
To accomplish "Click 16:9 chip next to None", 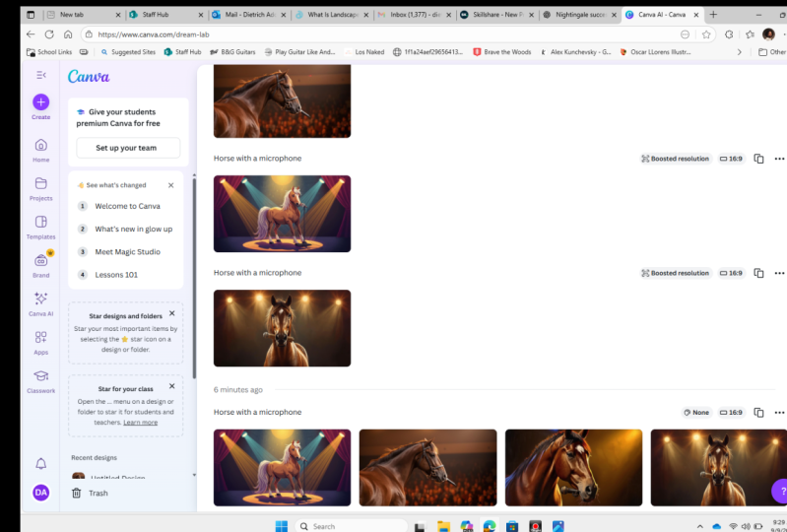I will click(x=731, y=413).
